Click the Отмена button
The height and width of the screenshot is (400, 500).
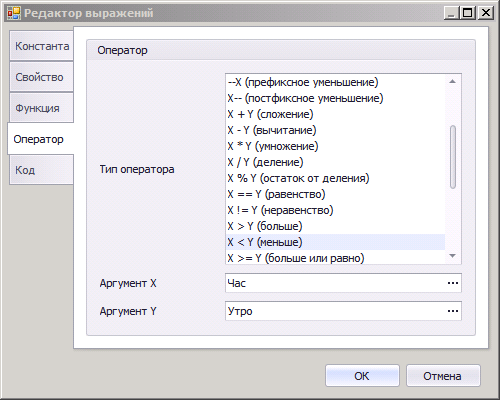tap(443, 376)
